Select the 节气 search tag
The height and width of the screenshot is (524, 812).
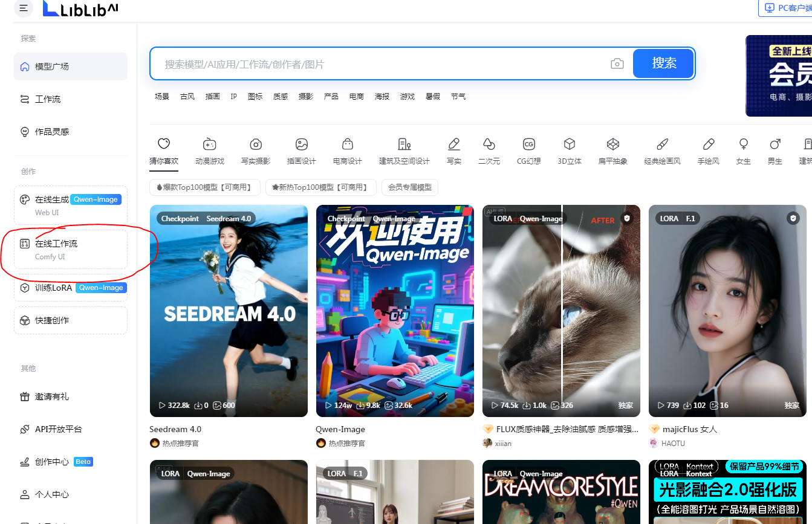pyautogui.click(x=458, y=97)
